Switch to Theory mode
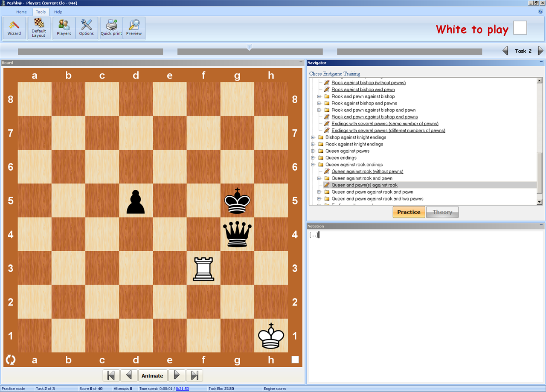Screen dimensions: 546x392 [x=442, y=212]
